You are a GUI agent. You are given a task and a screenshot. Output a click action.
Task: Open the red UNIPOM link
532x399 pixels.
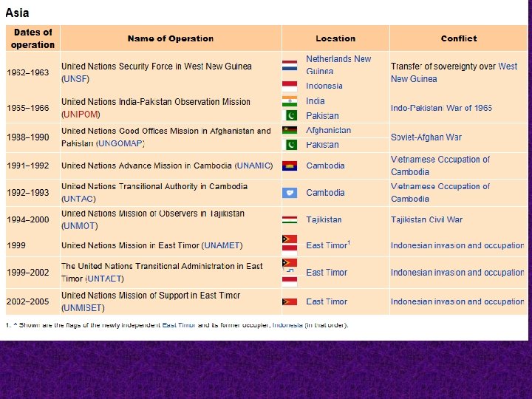coord(81,115)
